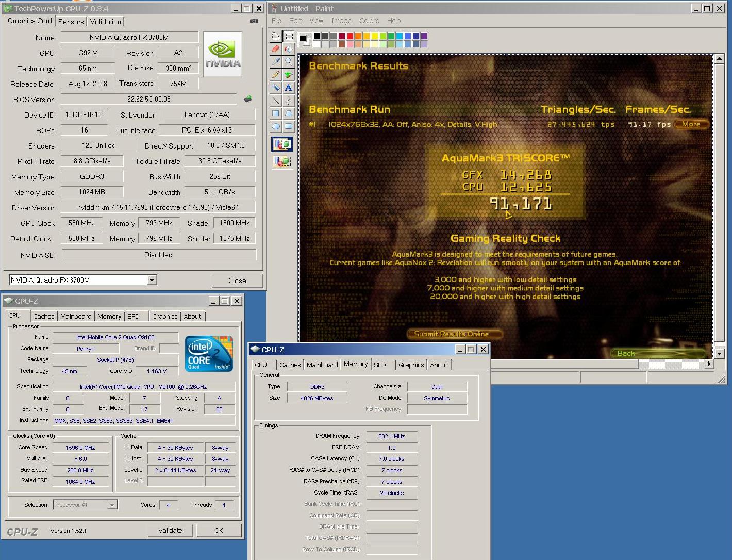Image resolution: width=732 pixels, height=560 pixels.
Task: Switch to the Sensors tab in GPU-Z
Action: coord(71,22)
